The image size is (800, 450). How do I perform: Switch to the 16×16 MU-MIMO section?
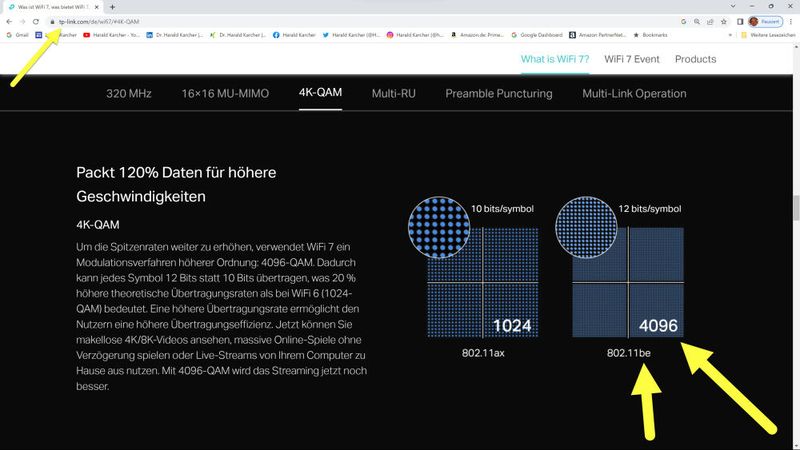coord(225,93)
